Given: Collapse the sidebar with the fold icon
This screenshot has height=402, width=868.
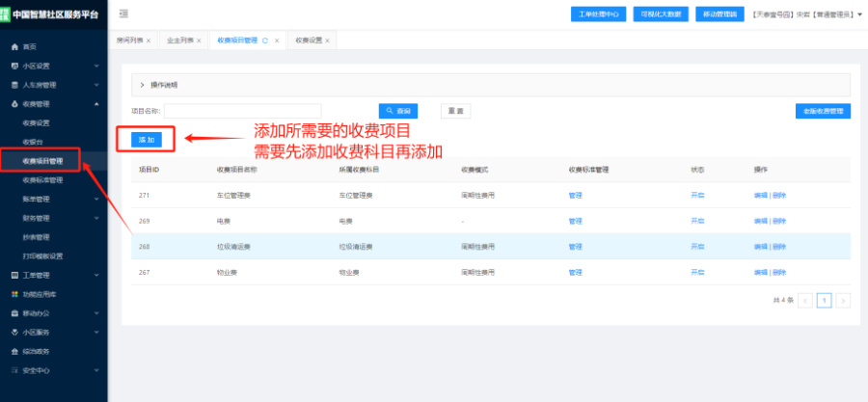Looking at the screenshot, I should coord(124,13).
